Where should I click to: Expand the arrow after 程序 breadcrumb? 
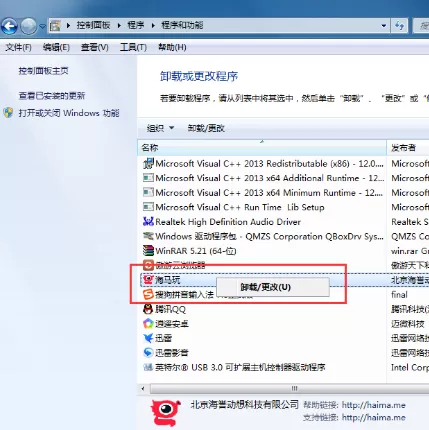[x=153, y=25]
